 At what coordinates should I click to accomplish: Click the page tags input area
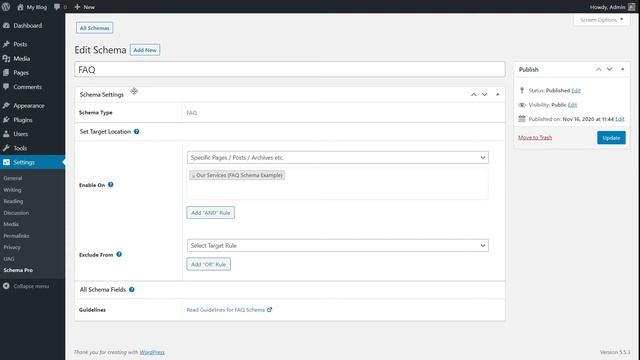[x=338, y=184]
